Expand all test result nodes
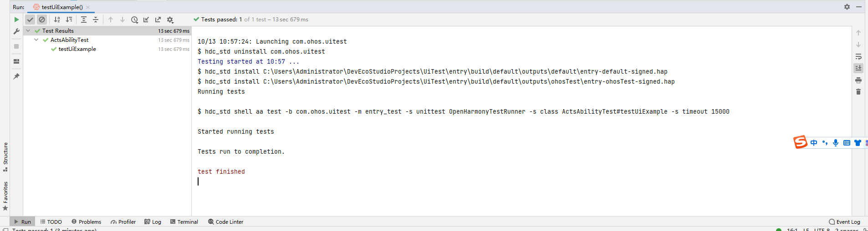Screen dimensions: 868x231 coord(84,20)
